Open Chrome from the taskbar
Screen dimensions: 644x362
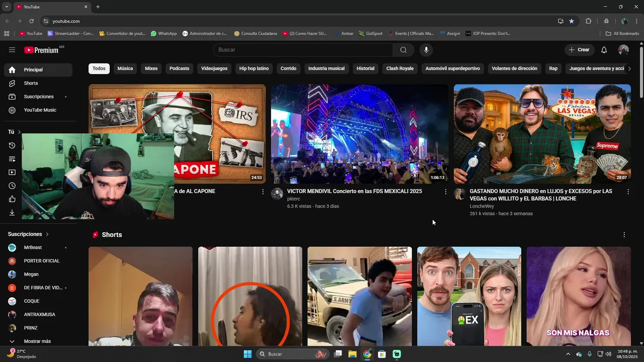tap(367, 354)
